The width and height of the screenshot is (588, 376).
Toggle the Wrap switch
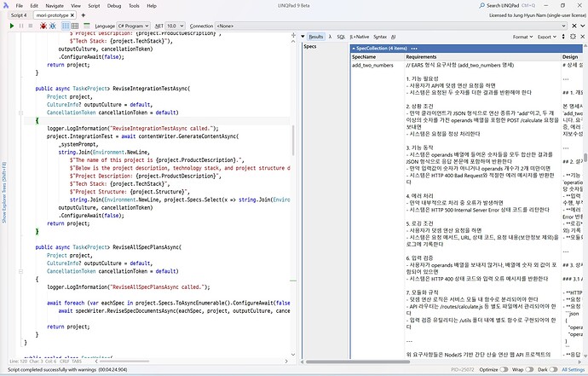click(x=529, y=370)
